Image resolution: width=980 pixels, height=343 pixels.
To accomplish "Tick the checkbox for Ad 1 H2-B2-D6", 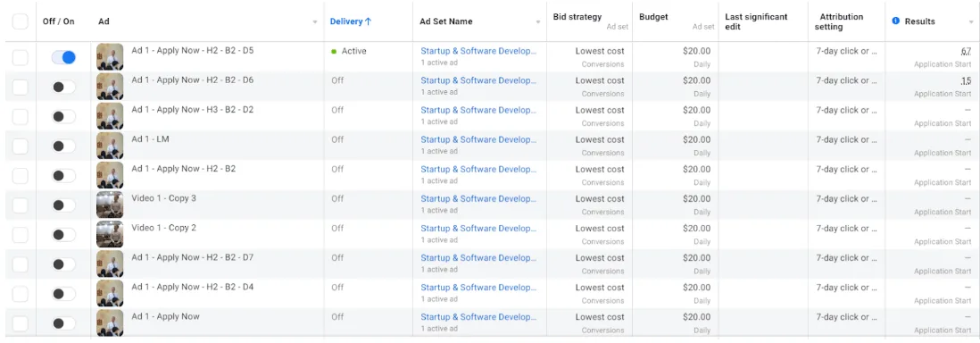I will 21,87.
